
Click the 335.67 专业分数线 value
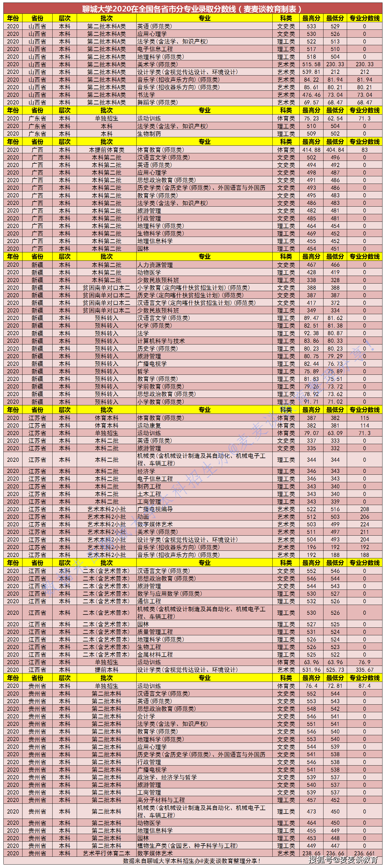tap(365, 670)
